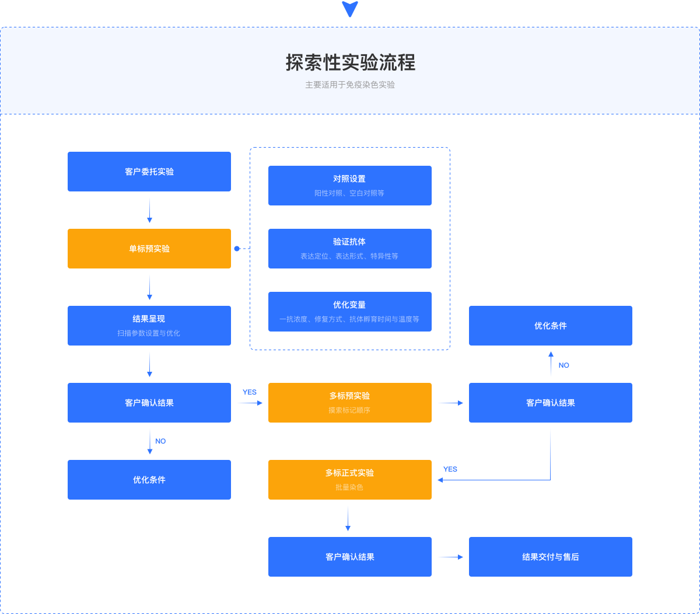Click the blue downward triangle above the header

(x=350, y=9)
